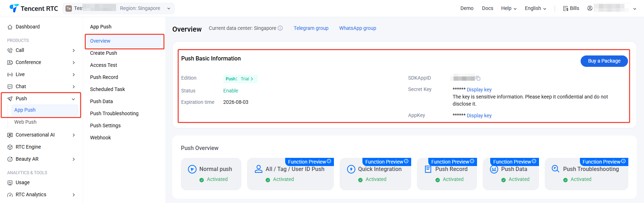Open the Docs link in header

pos(487,8)
